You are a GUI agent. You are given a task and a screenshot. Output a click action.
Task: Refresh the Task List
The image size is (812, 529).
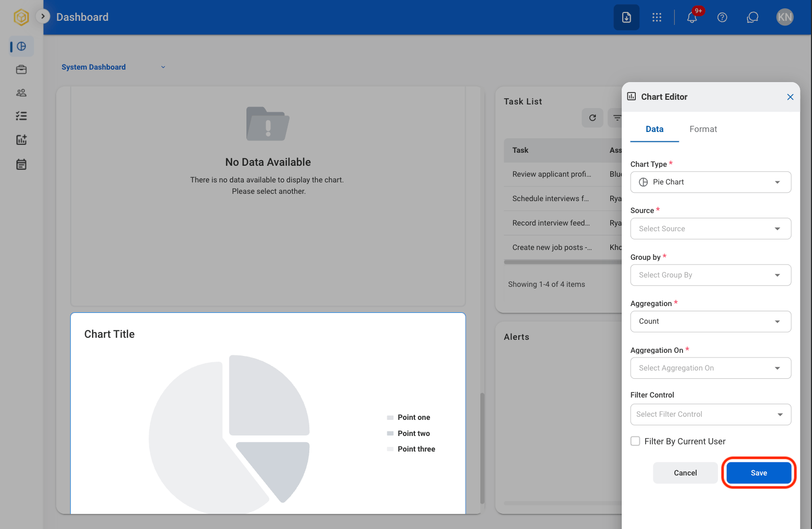point(593,118)
